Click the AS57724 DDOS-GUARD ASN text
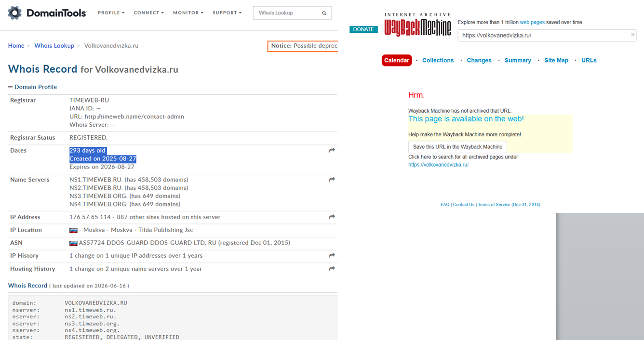The image size is (644, 340). pyautogui.click(x=185, y=243)
